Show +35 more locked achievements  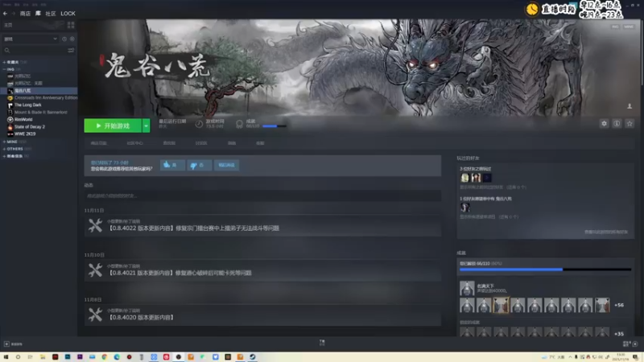click(x=619, y=334)
